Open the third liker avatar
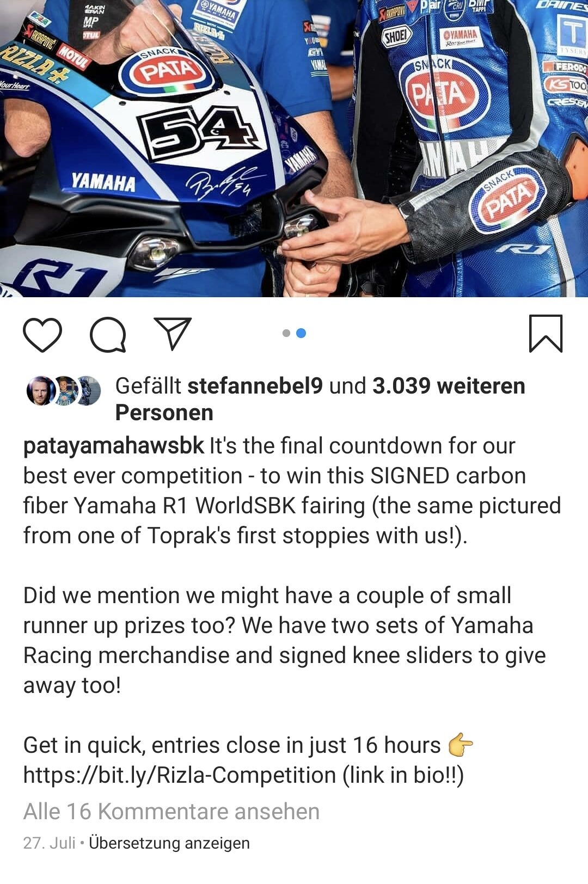Viewport: 588px width, 884px height. click(x=88, y=390)
